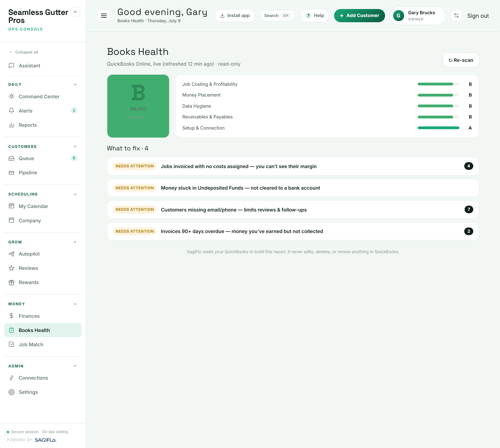Screen dimensions: 500x448
Task: Collapse the CUSTOMERS section chevron
Action: [x=75, y=146]
